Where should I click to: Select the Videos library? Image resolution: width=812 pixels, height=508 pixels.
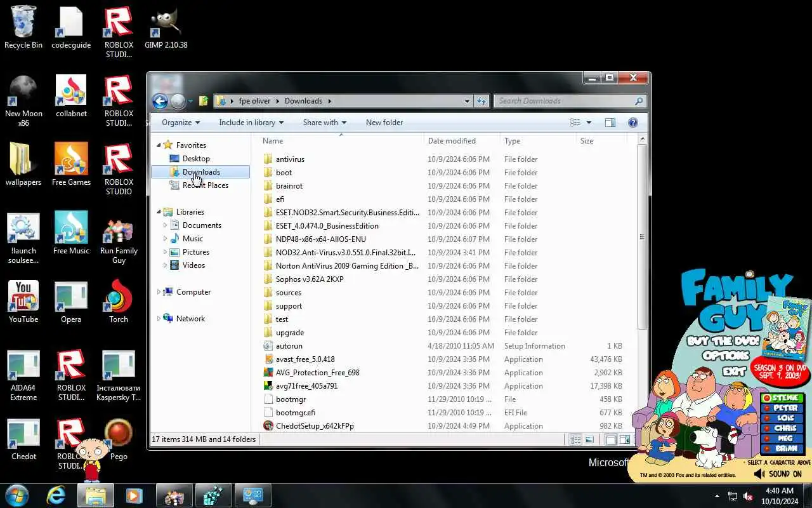tap(193, 265)
